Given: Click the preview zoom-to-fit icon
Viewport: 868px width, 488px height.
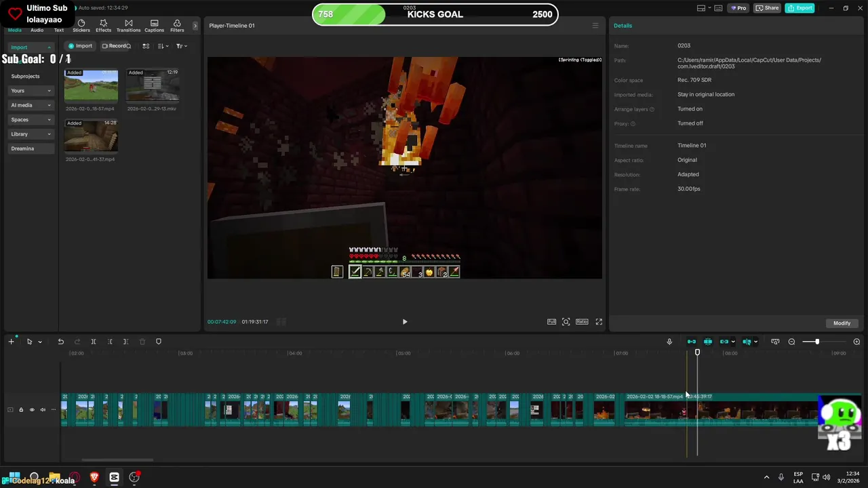Looking at the screenshot, I should (x=566, y=322).
